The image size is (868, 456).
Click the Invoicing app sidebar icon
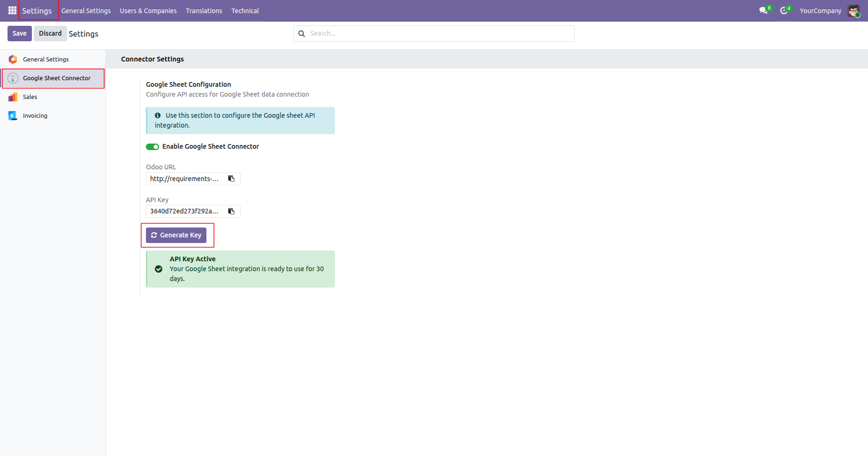13,115
